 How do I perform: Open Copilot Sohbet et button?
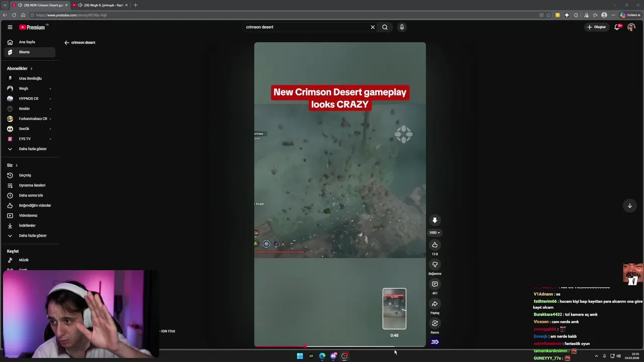(630, 15)
